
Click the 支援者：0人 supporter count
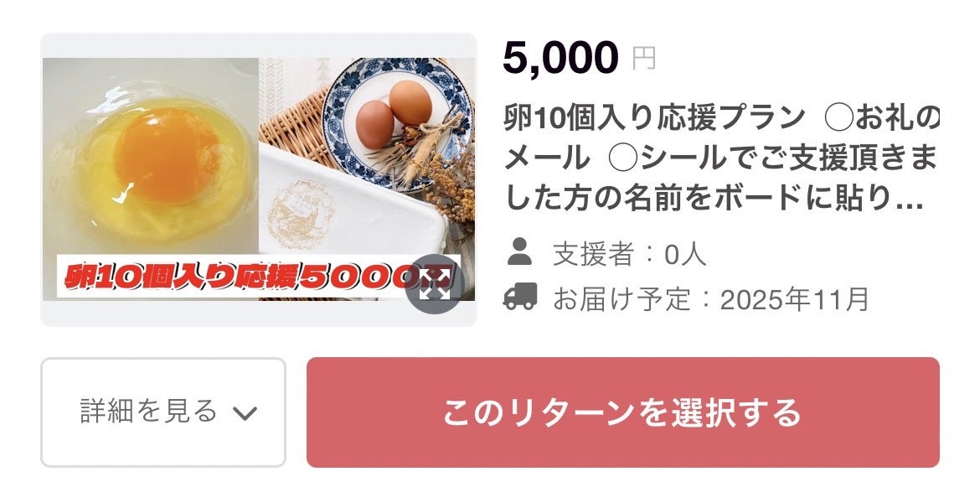pyautogui.click(x=629, y=255)
